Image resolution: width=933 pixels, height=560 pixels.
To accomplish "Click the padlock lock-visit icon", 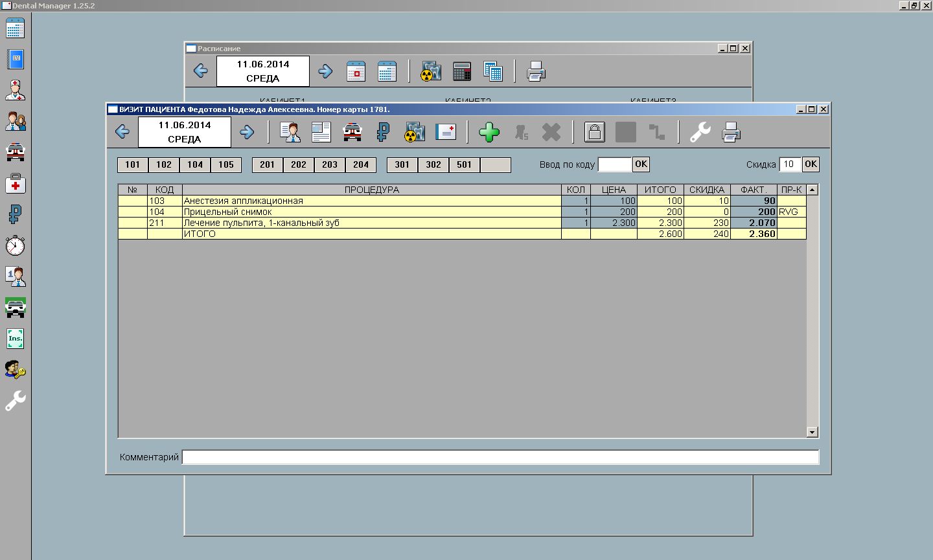I will coord(594,133).
